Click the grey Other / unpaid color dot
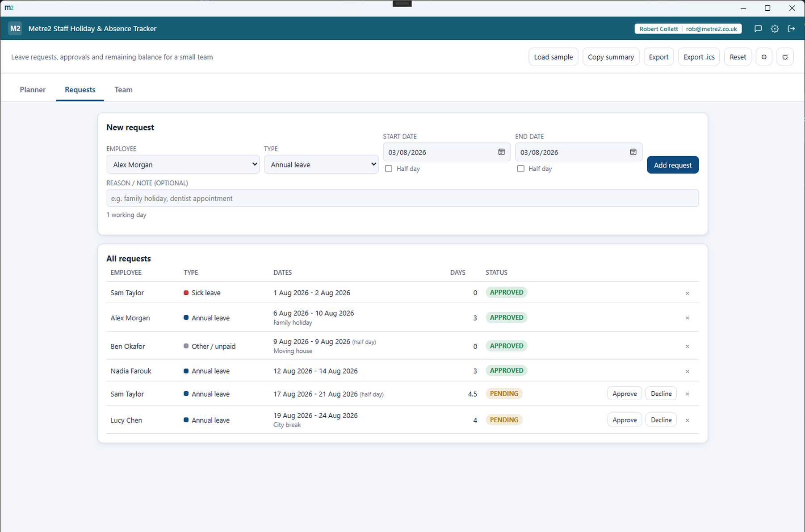805x532 pixels. pos(186,346)
